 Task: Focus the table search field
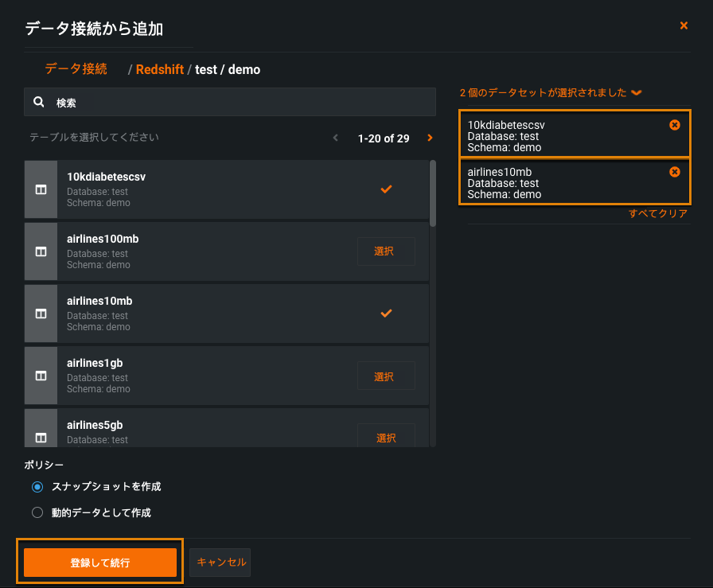coord(239,103)
